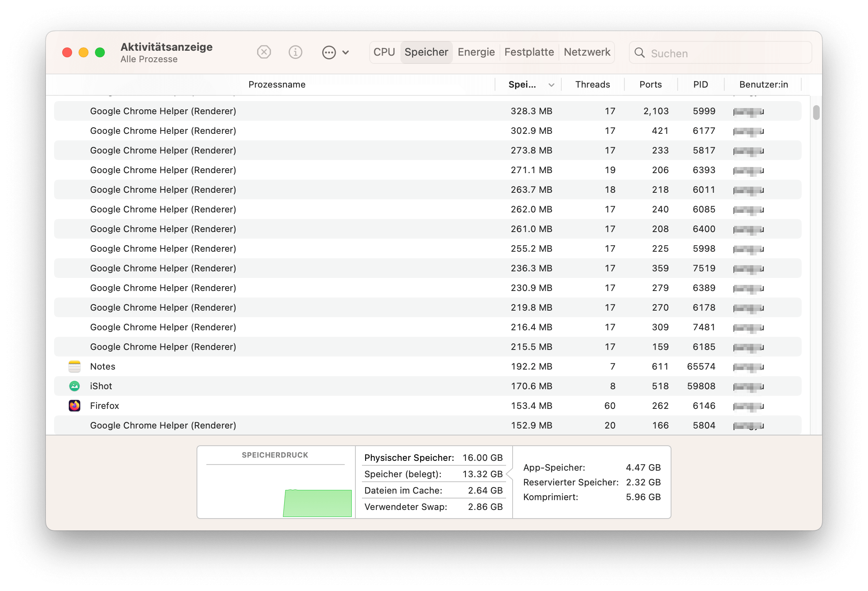The image size is (868, 591).
Task: Click the iShot app icon in list
Action: [x=75, y=386]
